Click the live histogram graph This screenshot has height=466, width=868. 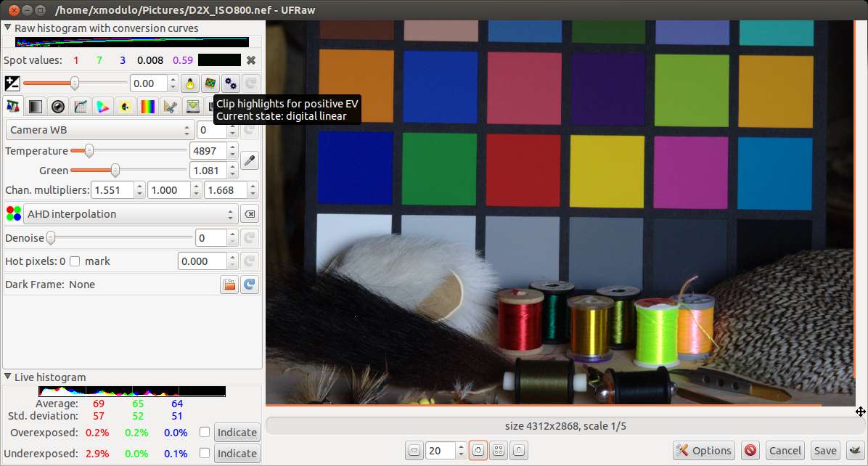point(132,391)
